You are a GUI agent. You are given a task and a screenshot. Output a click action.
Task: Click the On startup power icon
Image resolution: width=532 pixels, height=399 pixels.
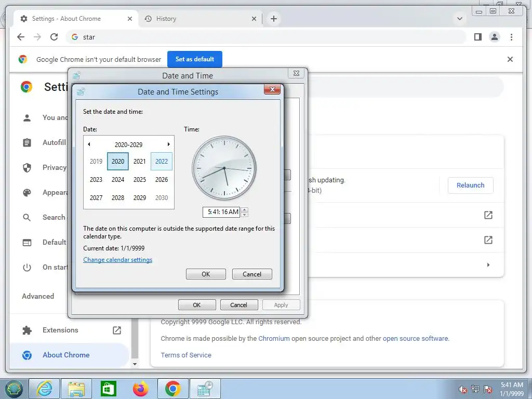[27, 268]
